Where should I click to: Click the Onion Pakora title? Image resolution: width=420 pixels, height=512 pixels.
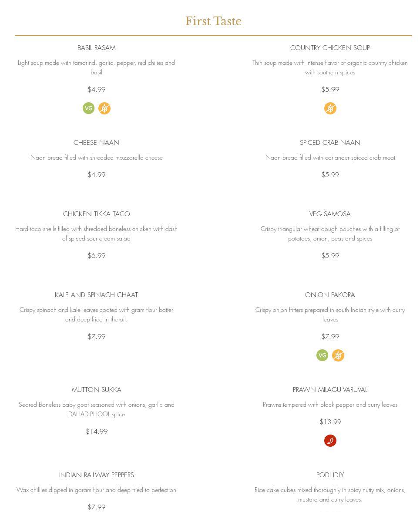coord(330,295)
